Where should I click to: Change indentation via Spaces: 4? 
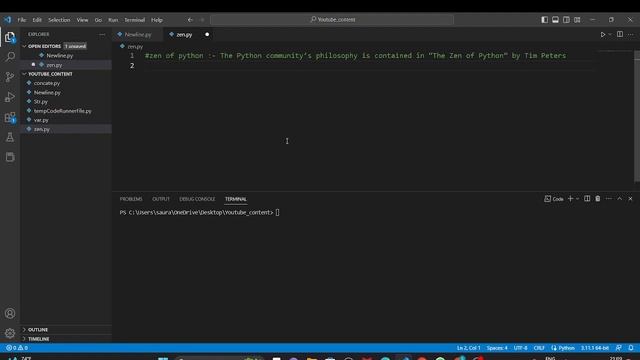pyautogui.click(x=497, y=348)
